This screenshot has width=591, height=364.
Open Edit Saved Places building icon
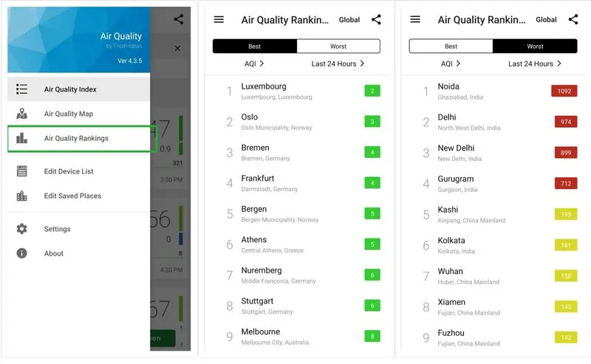(21, 196)
